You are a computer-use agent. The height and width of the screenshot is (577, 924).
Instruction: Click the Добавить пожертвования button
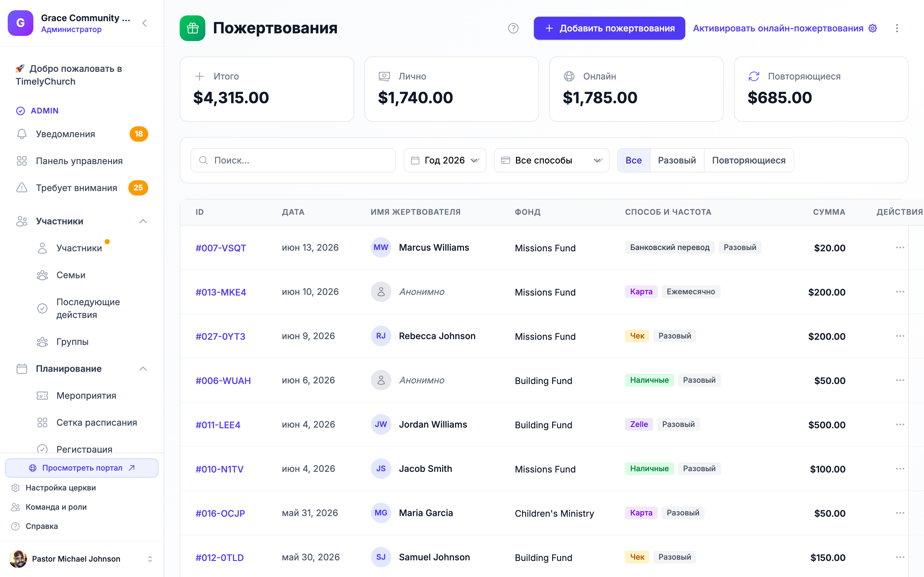pyautogui.click(x=609, y=28)
